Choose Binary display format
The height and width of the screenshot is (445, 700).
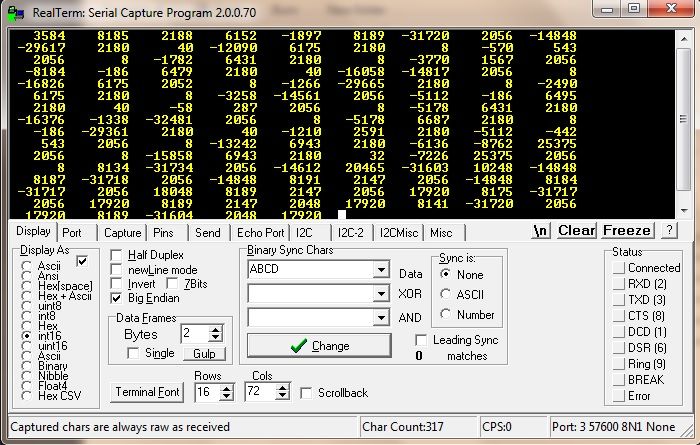coord(26,366)
